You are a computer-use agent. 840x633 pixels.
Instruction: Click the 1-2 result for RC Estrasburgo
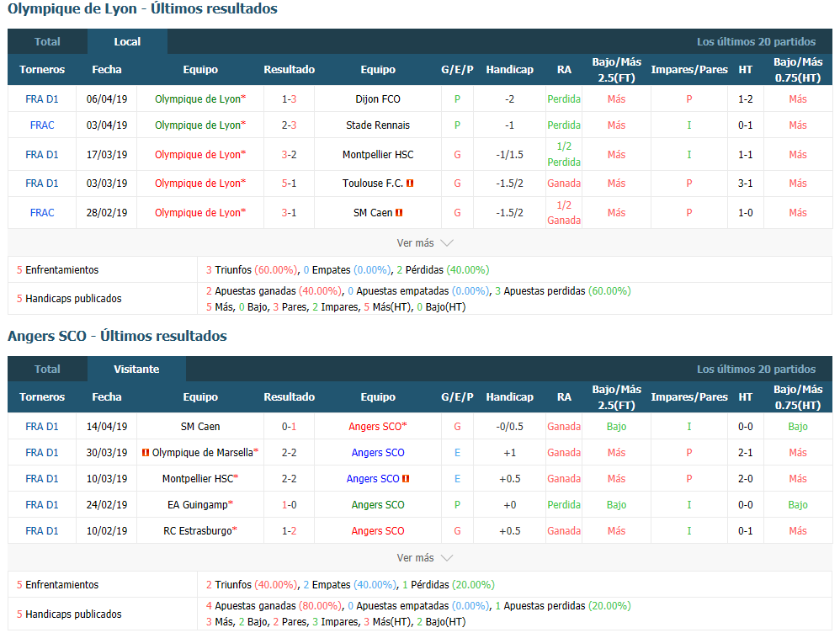pos(290,531)
